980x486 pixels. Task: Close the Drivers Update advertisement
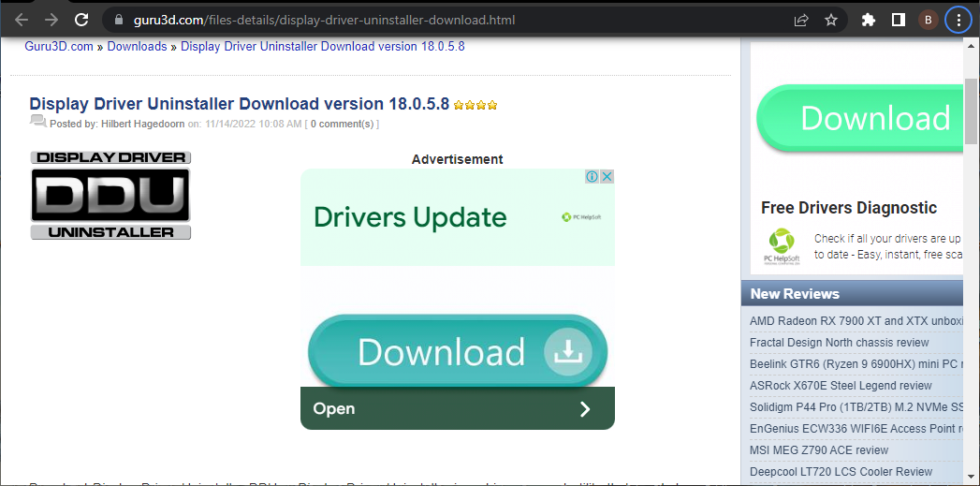tap(607, 176)
